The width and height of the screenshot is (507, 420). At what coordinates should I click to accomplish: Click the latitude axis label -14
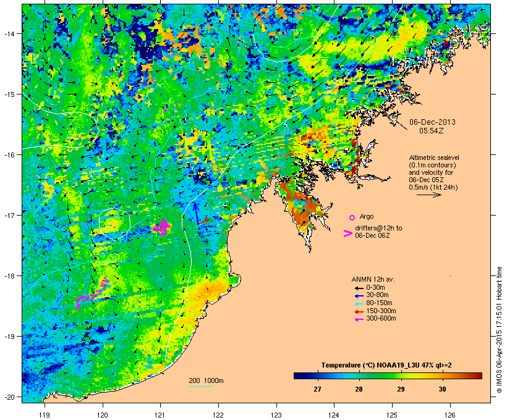[x=9, y=33]
